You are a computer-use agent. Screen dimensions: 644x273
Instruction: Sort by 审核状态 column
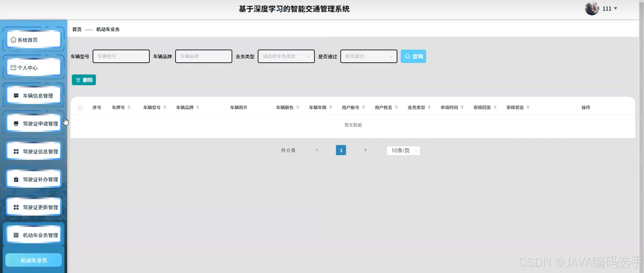tap(528, 107)
